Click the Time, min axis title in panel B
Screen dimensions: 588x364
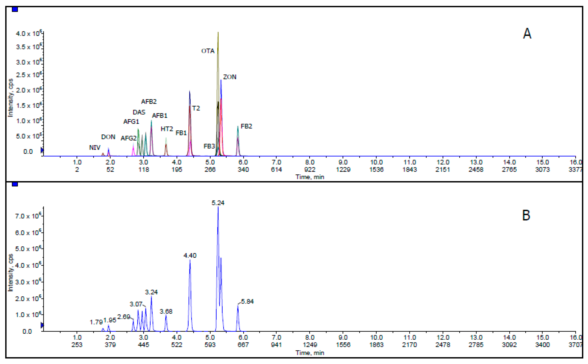(x=310, y=353)
